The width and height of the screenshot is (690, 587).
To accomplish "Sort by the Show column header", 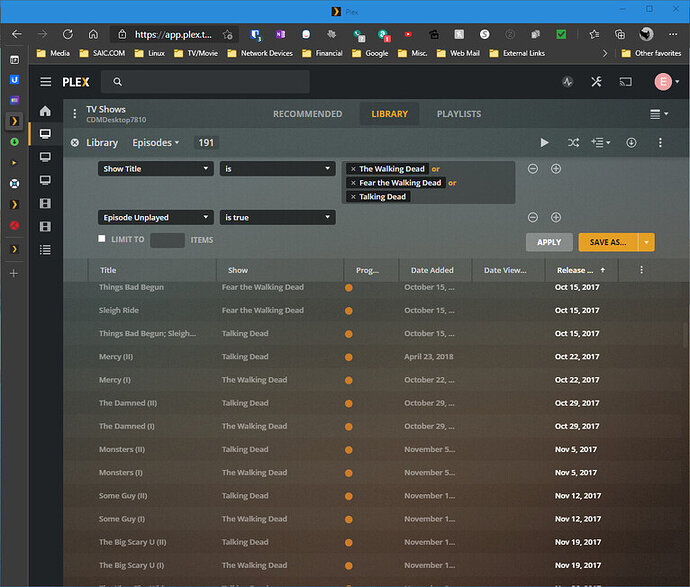I will (238, 270).
